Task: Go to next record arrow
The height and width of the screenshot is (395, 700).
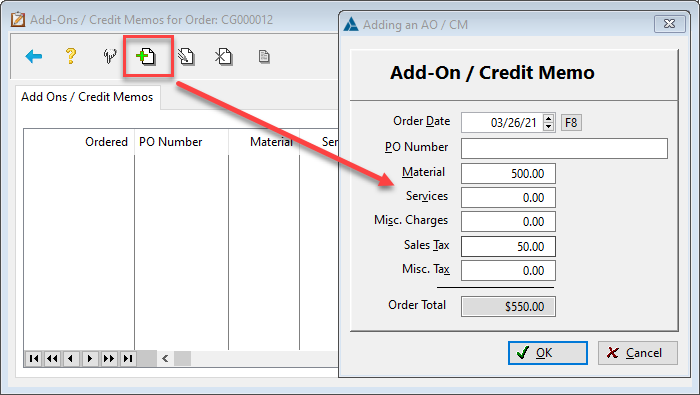Action: tap(90, 358)
